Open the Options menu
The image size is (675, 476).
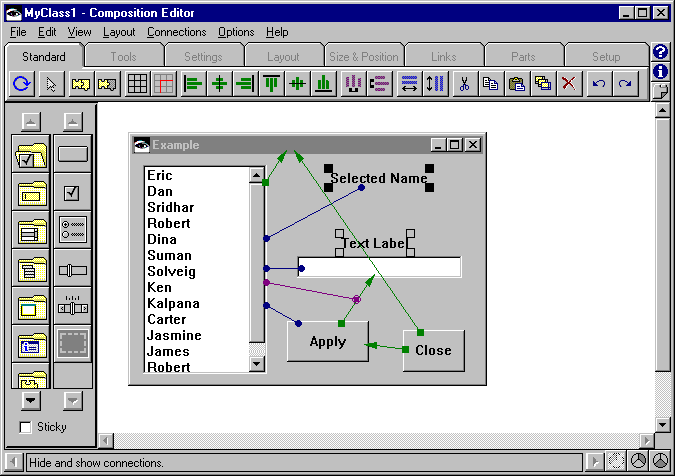236,32
